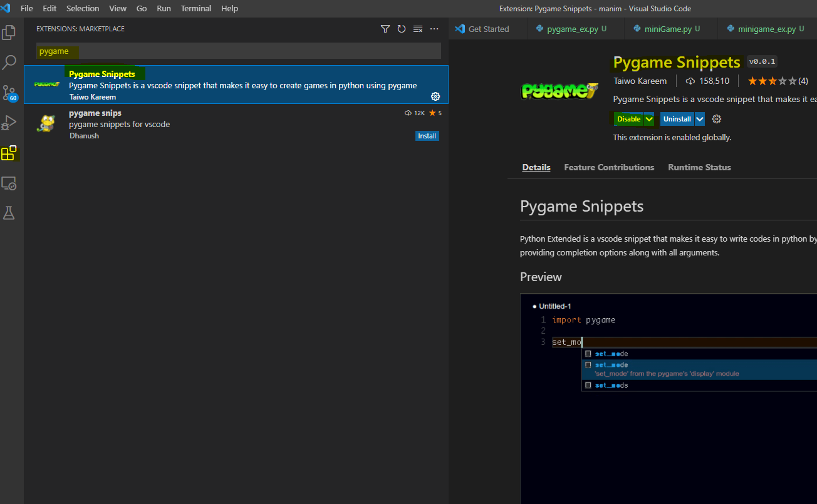Open the Go menu
Image resolution: width=817 pixels, height=504 pixels.
point(142,8)
